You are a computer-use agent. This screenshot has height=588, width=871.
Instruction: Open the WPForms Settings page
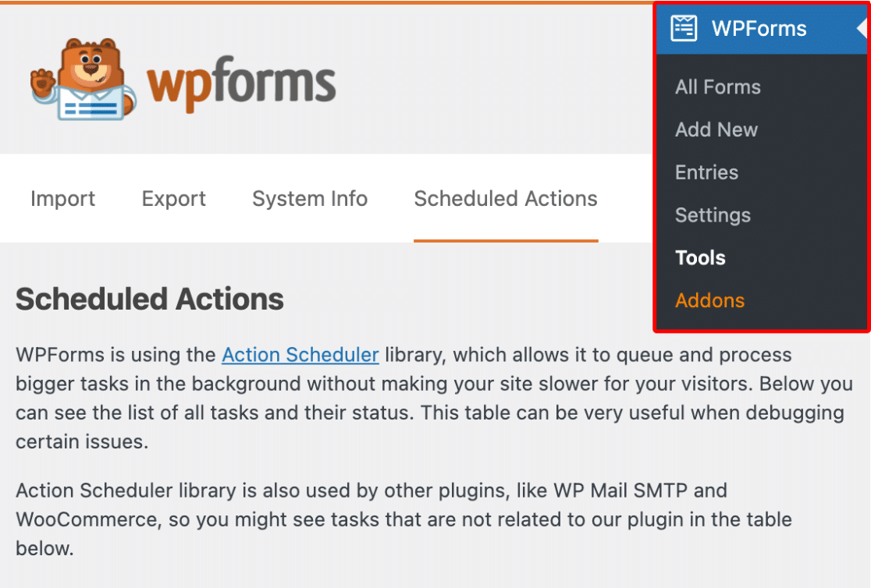click(x=713, y=215)
